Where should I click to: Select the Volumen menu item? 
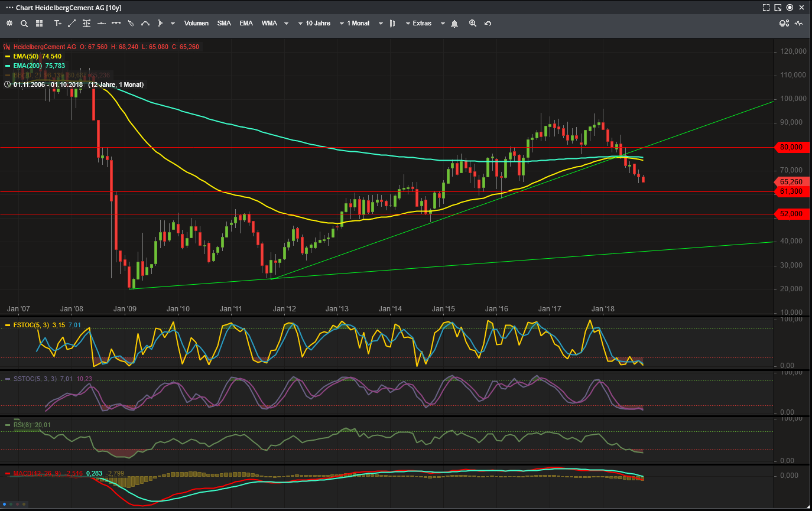pyautogui.click(x=196, y=23)
